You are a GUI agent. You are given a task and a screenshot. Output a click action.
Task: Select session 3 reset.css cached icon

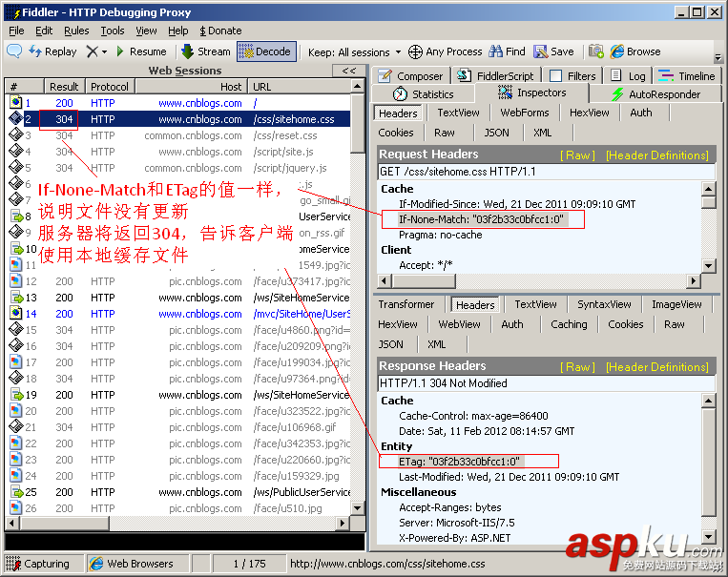pos(16,135)
